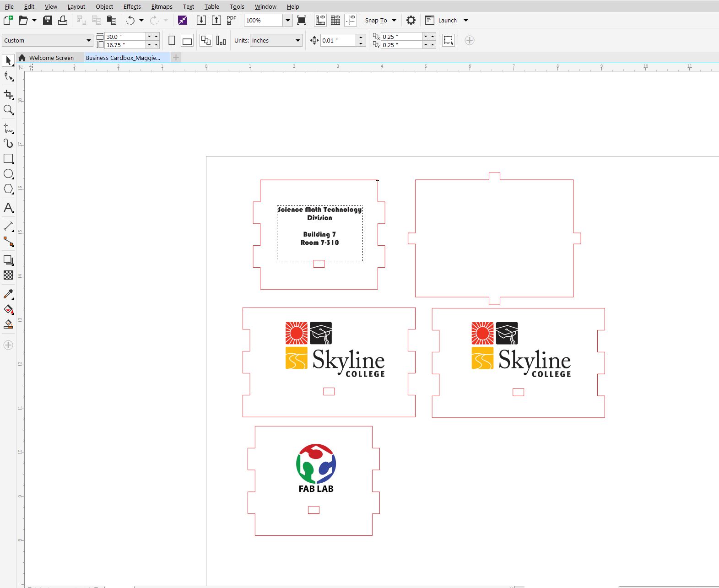Open the Layout menu
This screenshot has height=588, width=719.
tap(76, 6)
